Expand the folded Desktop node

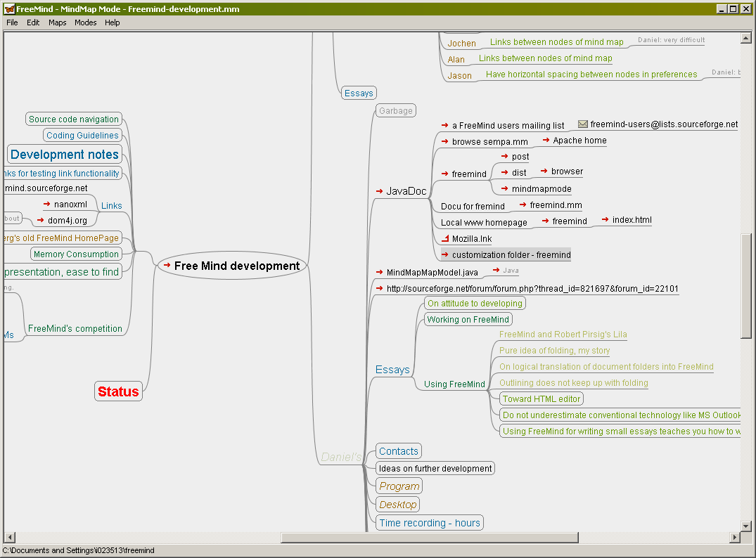click(398, 504)
